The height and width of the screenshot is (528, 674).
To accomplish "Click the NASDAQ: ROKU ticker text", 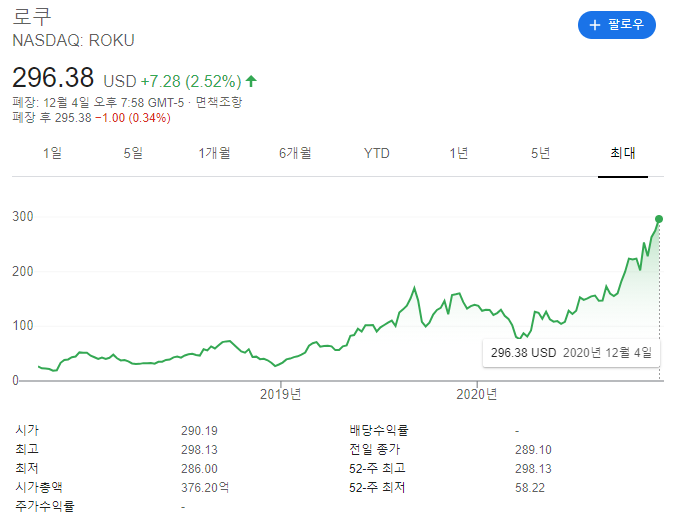I will click(x=74, y=40).
